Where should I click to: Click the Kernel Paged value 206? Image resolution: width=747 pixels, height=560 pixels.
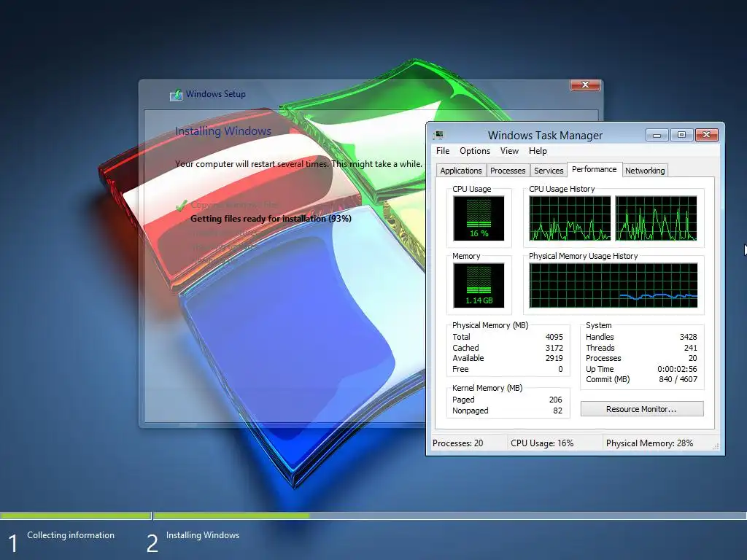pos(555,400)
